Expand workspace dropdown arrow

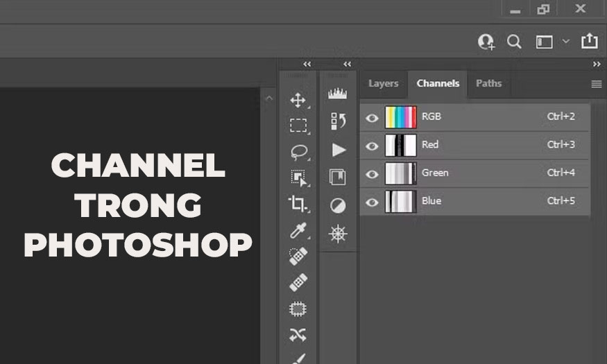coord(566,42)
